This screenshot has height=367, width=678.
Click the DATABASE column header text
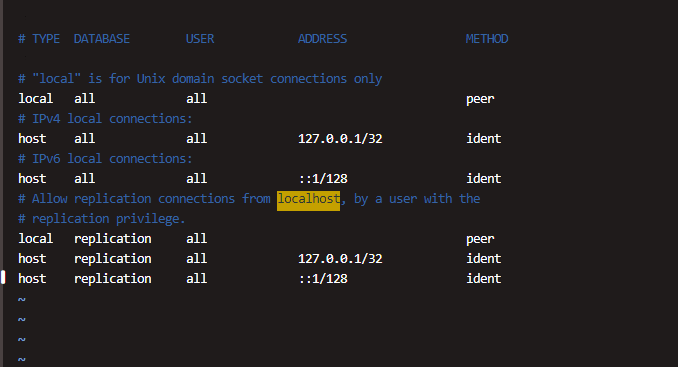102,39
